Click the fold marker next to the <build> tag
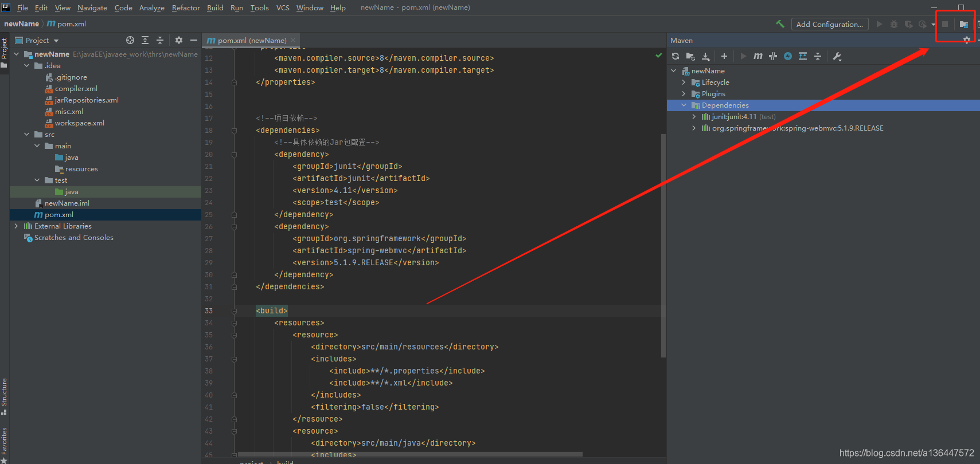The image size is (980, 464). [x=234, y=311]
